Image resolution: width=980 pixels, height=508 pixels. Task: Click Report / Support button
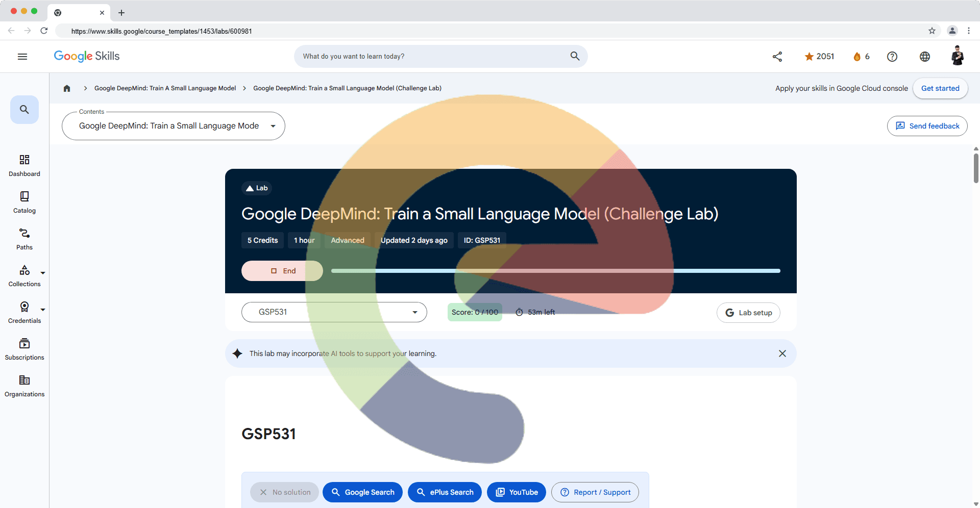[595, 492]
